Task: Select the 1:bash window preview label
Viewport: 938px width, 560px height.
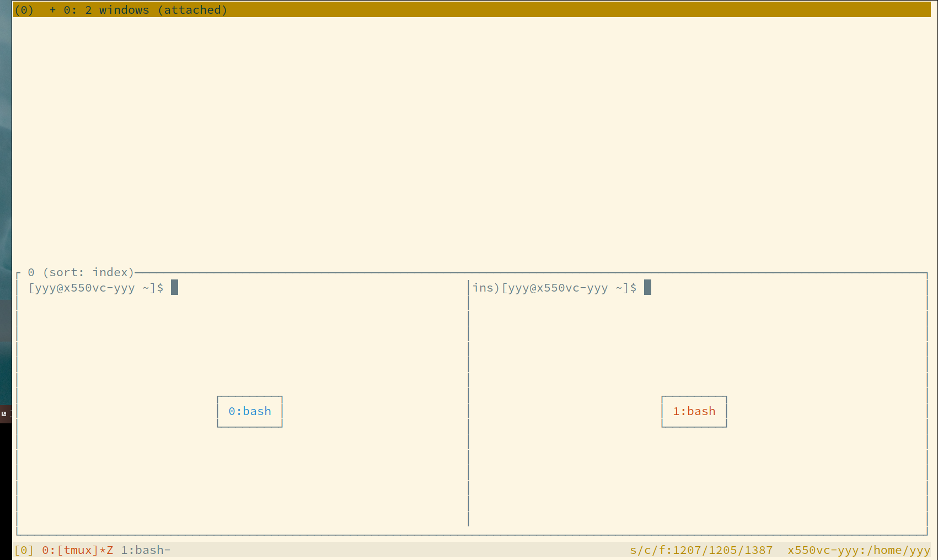Action: coord(694,411)
